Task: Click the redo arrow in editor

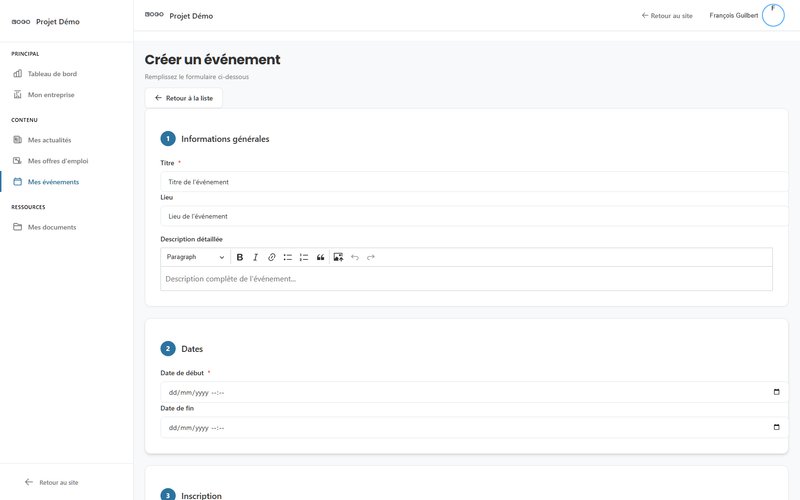Action: click(370, 257)
